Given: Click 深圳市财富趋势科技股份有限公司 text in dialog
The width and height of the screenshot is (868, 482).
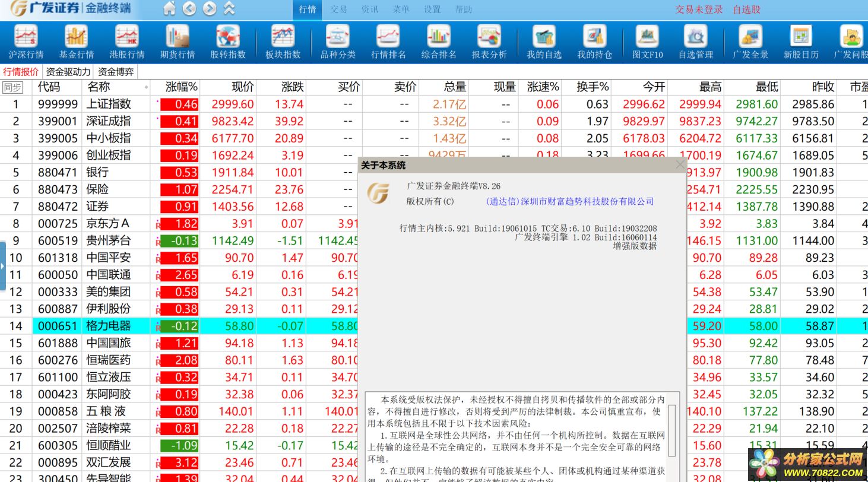Looking at the screenshot, I should tap(587, 201).
